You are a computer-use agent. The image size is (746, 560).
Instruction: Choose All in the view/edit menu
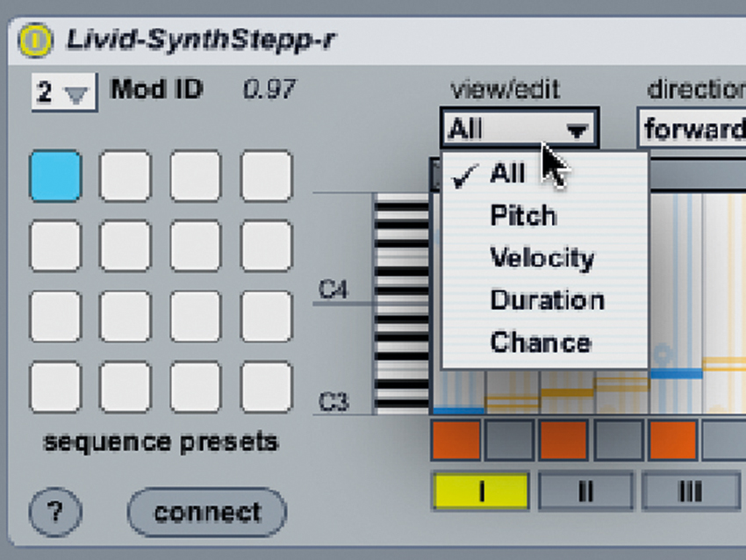[x=545, y=173]
